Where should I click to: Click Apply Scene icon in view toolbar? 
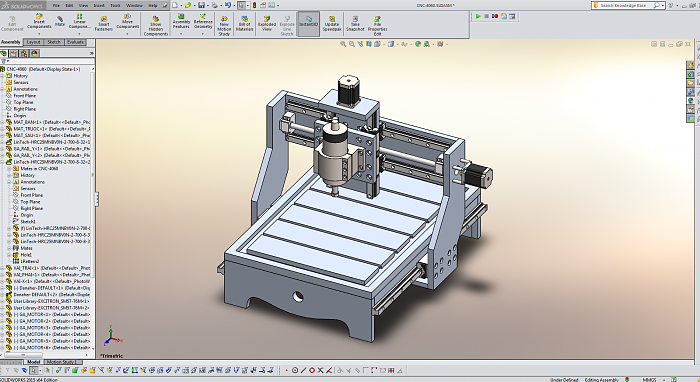427,44
